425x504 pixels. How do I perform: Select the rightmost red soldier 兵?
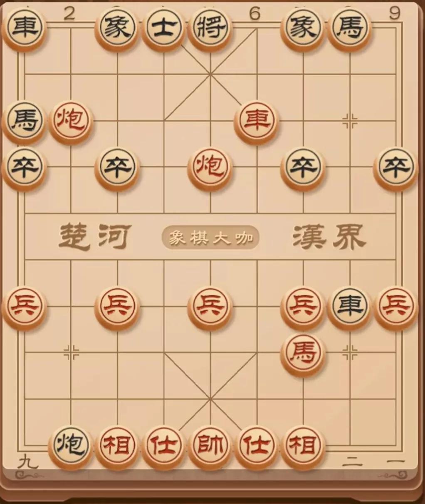coord(396,307)
